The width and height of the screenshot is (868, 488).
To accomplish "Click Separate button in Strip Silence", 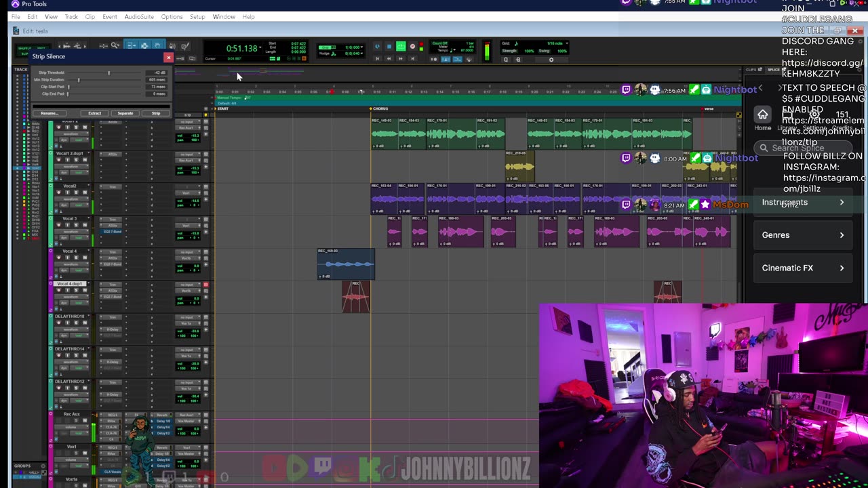I will pos(125,113).
